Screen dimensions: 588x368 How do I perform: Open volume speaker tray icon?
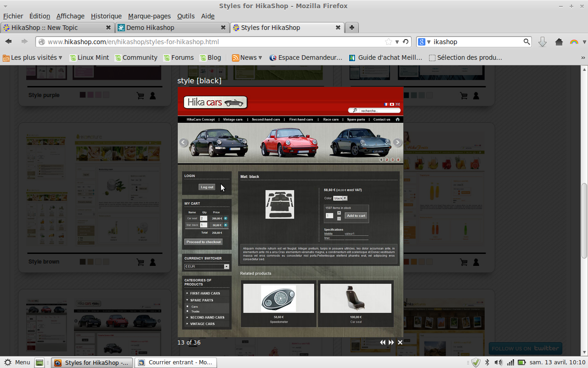[x=498, y=362]
